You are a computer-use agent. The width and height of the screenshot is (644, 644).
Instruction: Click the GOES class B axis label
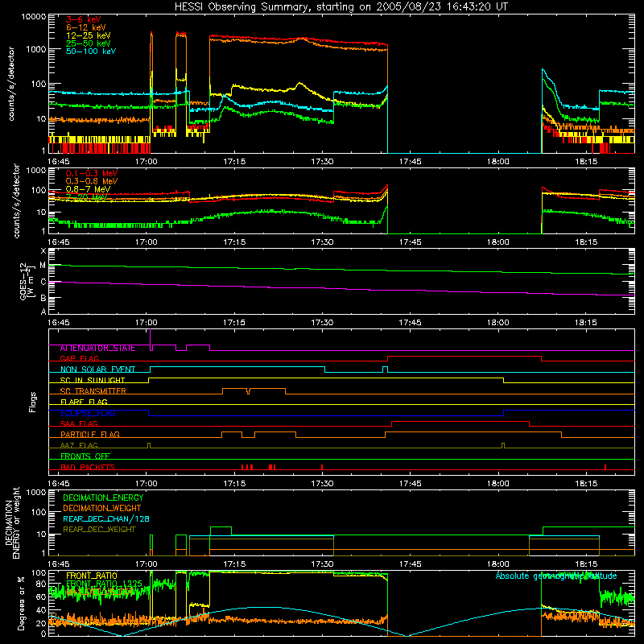43,298
